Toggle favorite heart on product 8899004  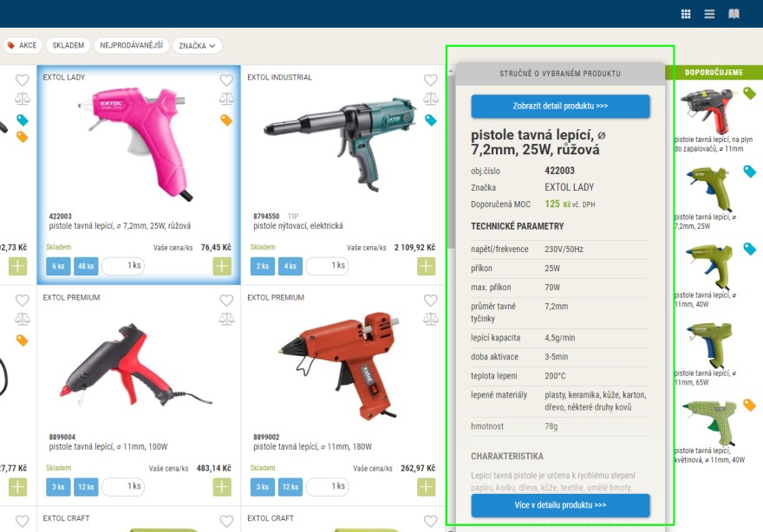226,300
